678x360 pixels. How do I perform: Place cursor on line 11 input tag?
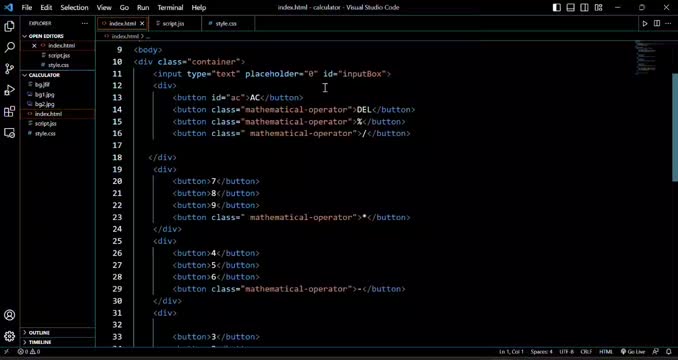[x=272, y=74]
